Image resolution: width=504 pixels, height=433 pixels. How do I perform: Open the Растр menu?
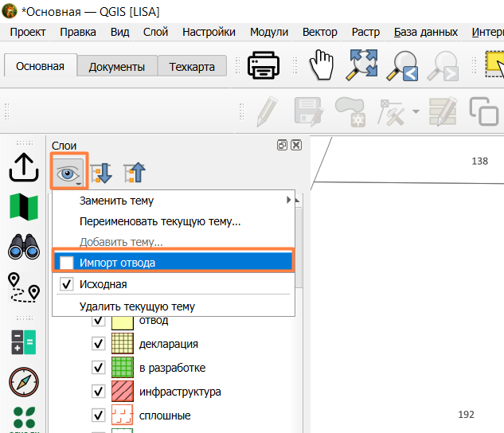point(365,32)
